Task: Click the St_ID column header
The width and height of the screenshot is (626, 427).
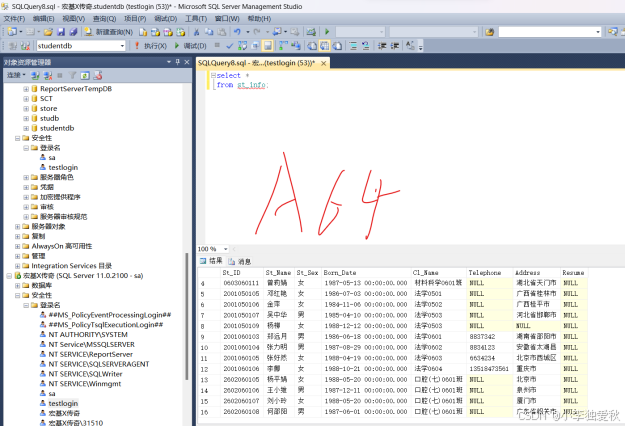Action: point(231,273)
